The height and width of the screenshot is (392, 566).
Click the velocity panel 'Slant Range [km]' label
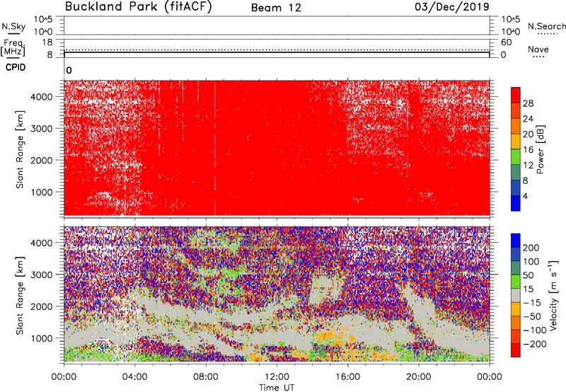[20, 296]
